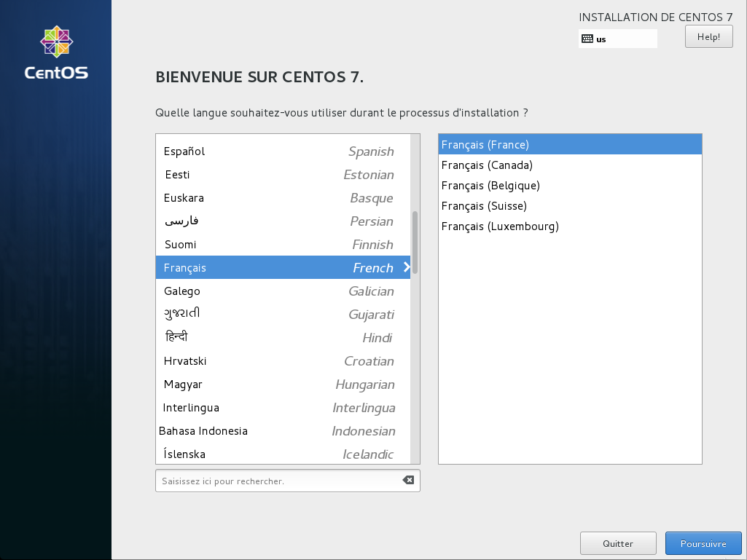The image size is (747, 560).
Task: Select the Gujarati language row
Action: 283,315
